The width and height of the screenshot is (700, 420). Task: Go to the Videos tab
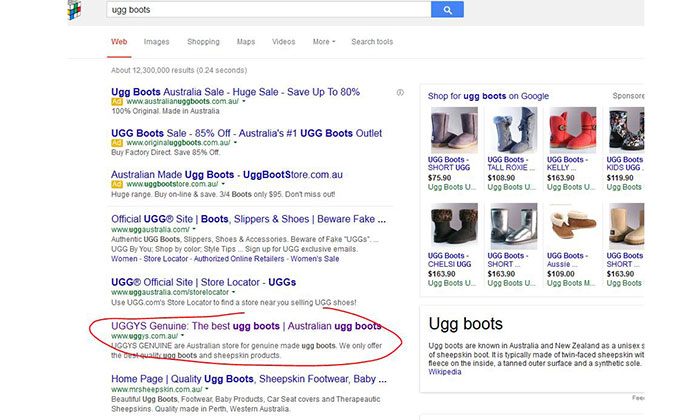(x=283, y=42)
